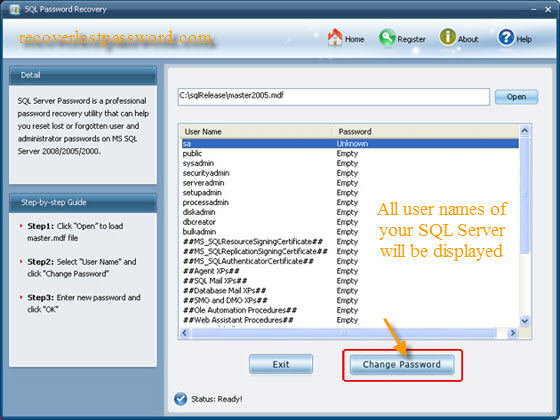The height and width of the screenshot is (420, 560).
Task: Sort by Password column header
Action: pos(426,131)
